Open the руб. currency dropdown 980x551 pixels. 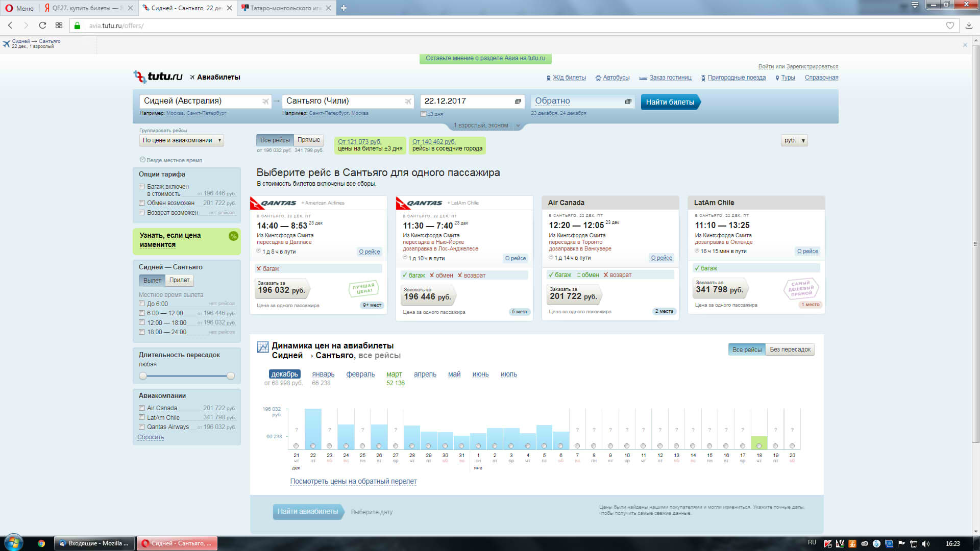[794, 140]
